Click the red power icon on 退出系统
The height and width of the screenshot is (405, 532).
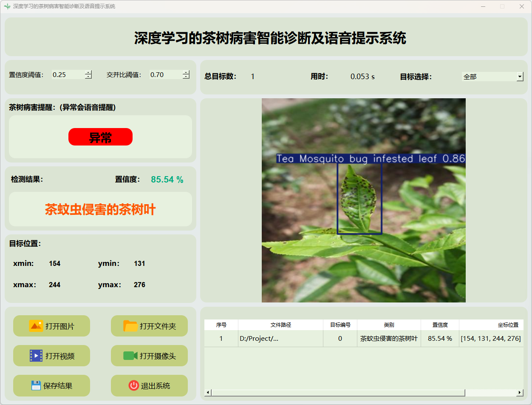tap(133, 385)
